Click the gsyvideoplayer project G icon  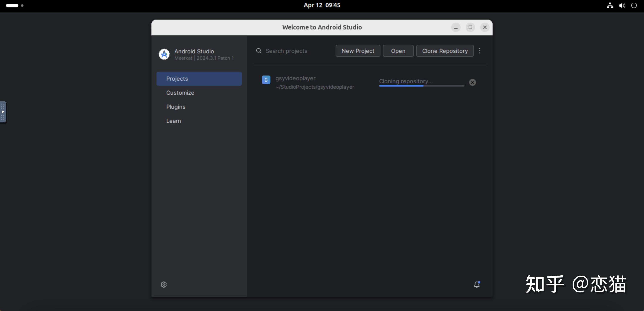point(266,80)
